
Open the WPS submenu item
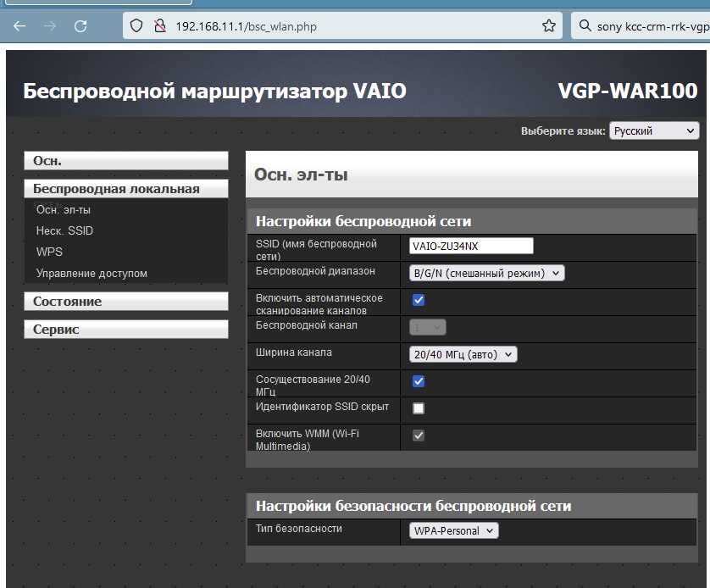tap(49, 252)
